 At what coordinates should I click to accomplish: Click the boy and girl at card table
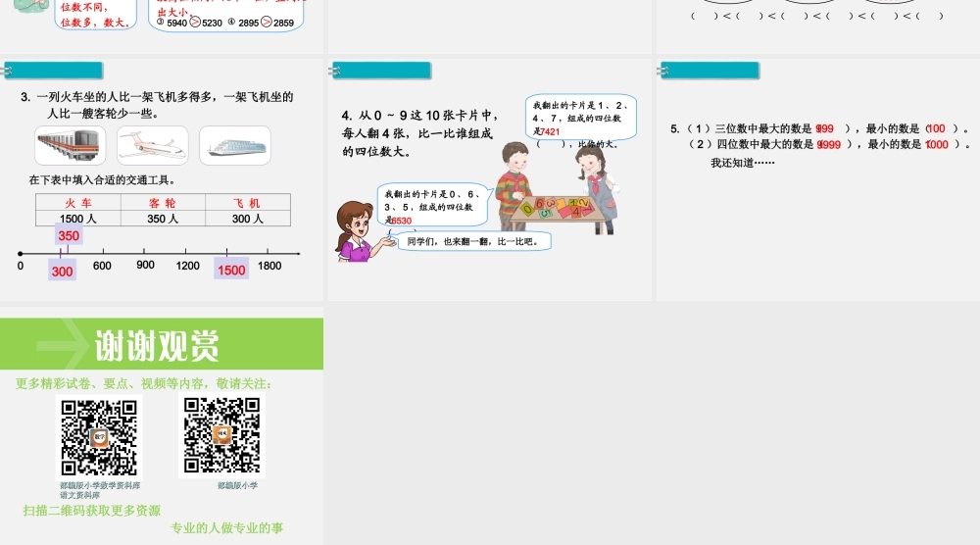(x=558, y=187)
